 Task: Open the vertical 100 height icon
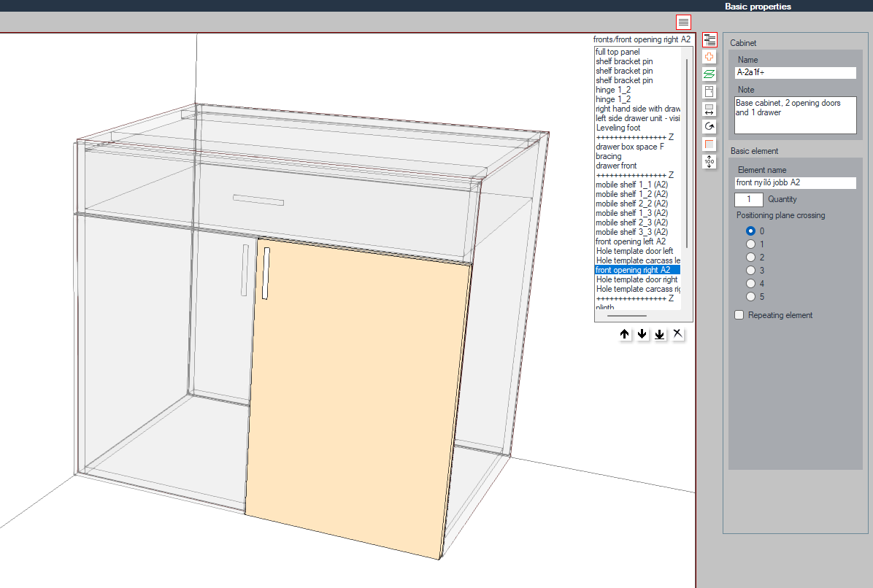(x=709, y=162)
